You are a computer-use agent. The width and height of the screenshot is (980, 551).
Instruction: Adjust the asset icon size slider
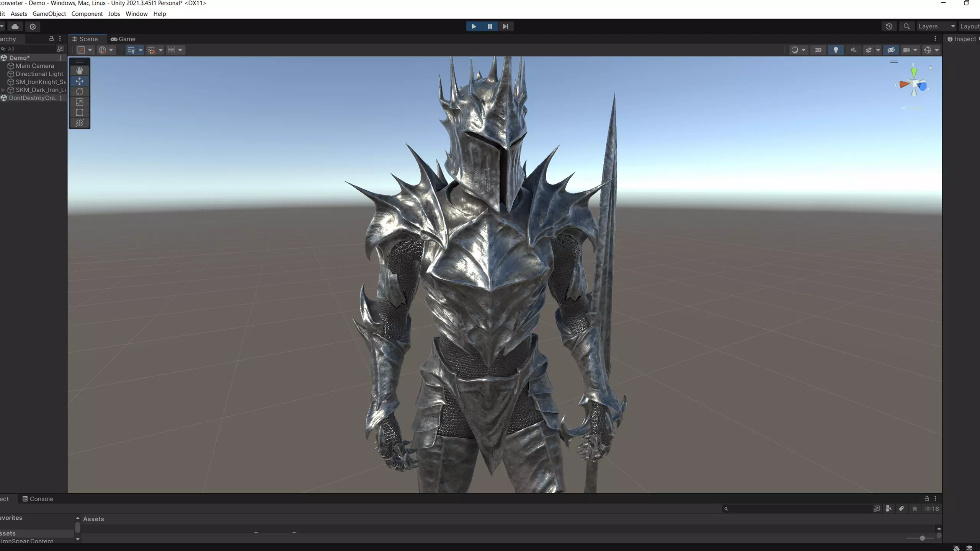922,538
